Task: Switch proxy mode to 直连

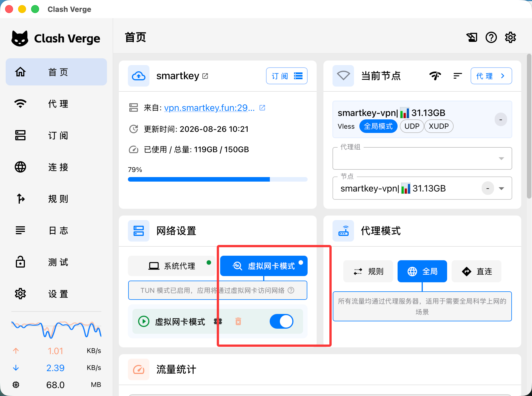Action: pyautogui.click(x=477, y=271)
